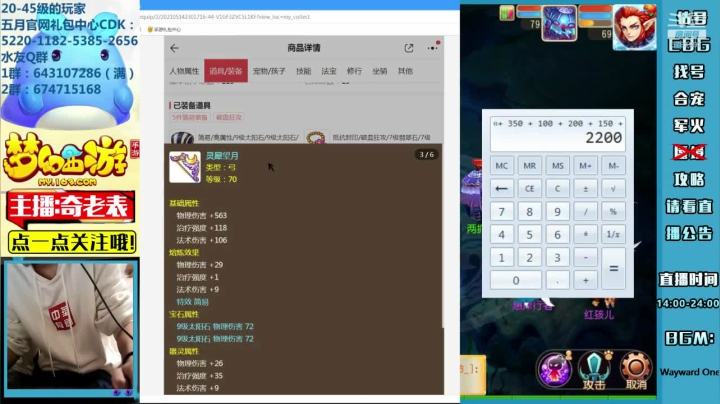Click the 5件简易装备 tag
720x404 pixels.
(x=190, y=118)
